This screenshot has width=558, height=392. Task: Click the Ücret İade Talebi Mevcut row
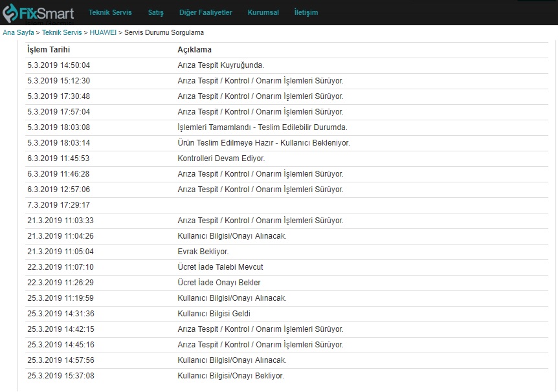tap(287, 267)
